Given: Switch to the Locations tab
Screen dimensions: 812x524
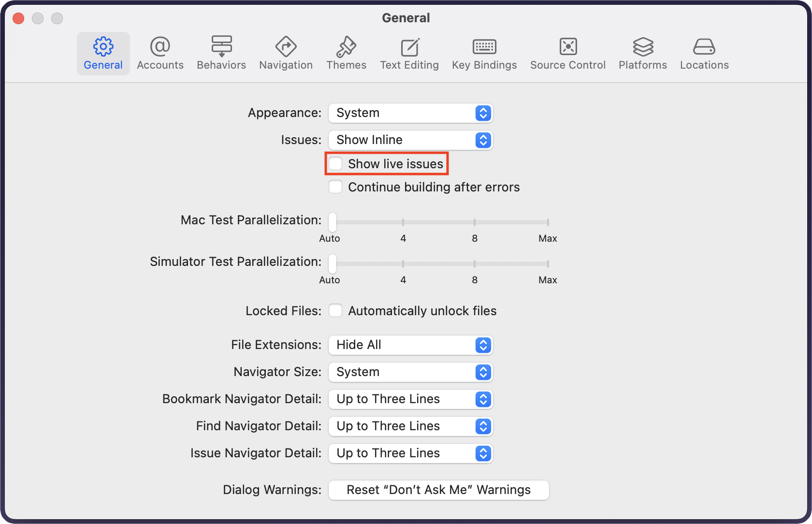Looking at the screenshot, I should coord(704,53).
